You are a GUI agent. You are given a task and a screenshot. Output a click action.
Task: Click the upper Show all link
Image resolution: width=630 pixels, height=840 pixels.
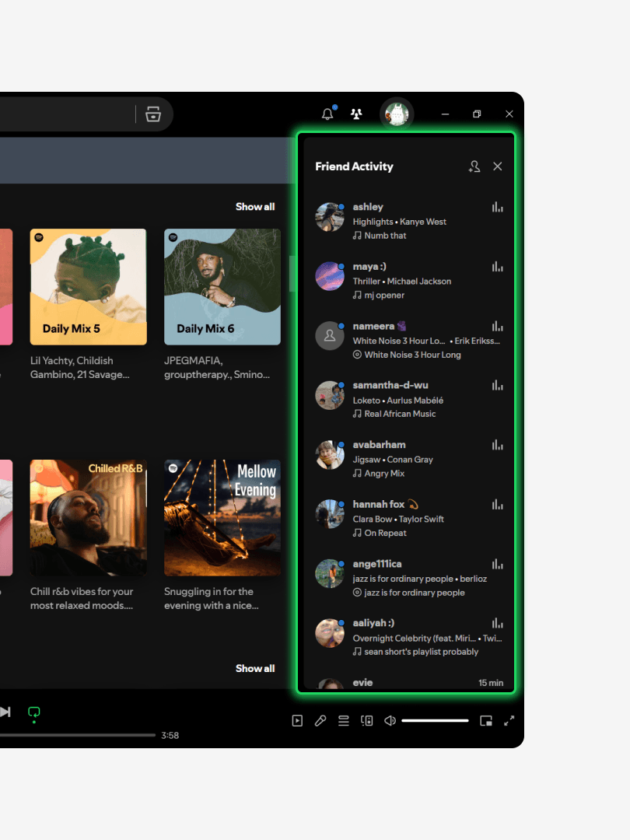[255, 207]
